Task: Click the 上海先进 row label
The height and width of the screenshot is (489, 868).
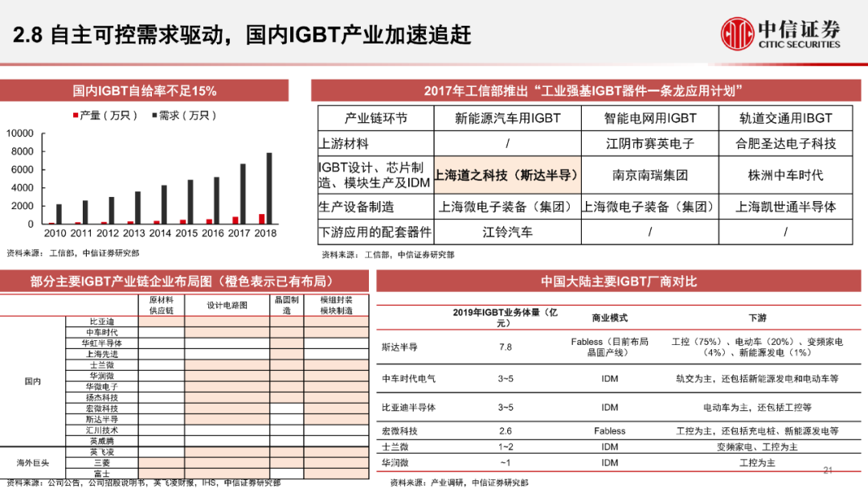Action: click(102, 354)
